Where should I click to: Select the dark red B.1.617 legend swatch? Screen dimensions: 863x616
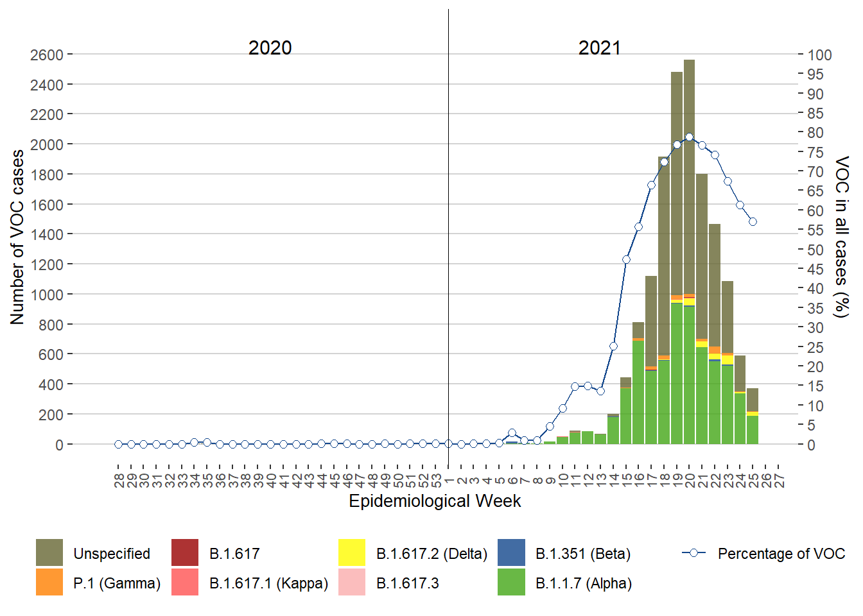pos(185,553)
